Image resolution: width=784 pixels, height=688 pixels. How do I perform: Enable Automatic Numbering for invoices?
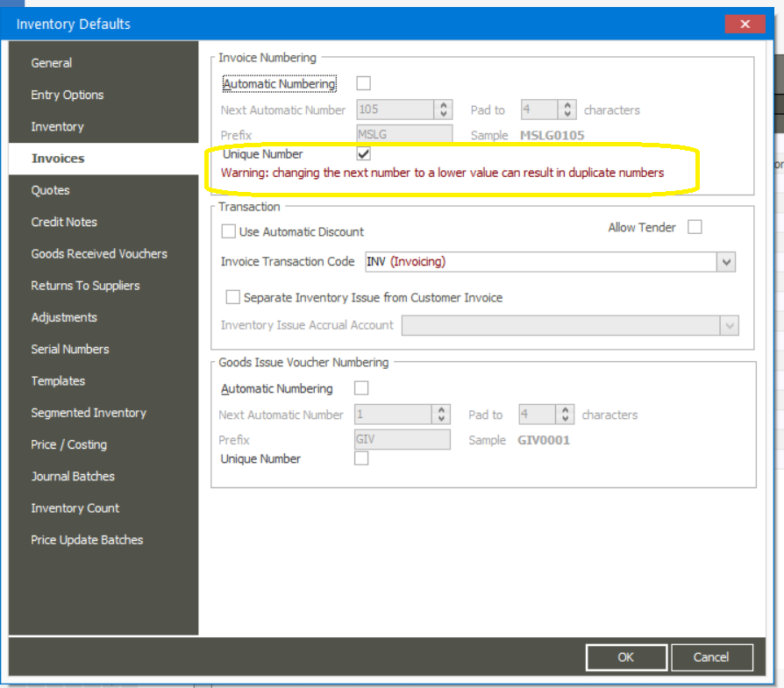point(363,82)
